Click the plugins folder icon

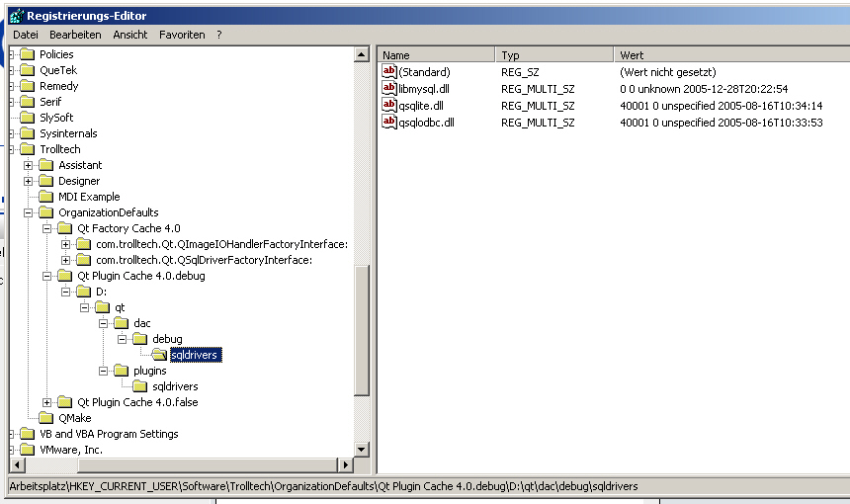122,371
